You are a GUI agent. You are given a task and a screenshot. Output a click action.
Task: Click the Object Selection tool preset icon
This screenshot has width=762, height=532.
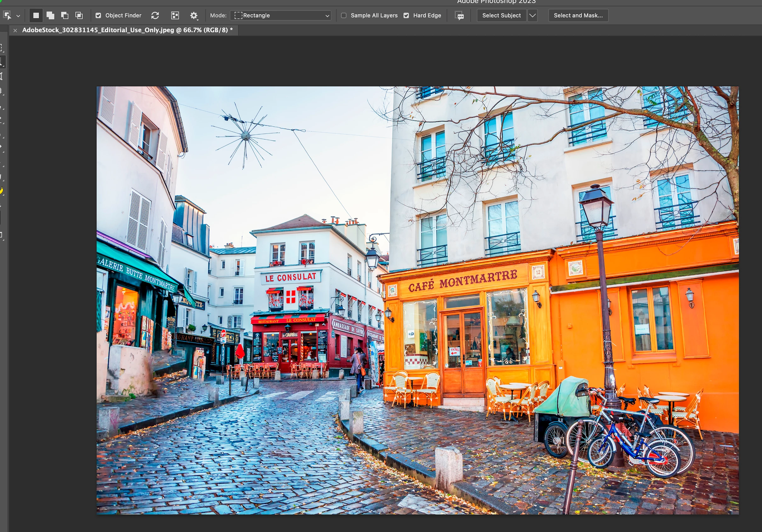(7, 15)
